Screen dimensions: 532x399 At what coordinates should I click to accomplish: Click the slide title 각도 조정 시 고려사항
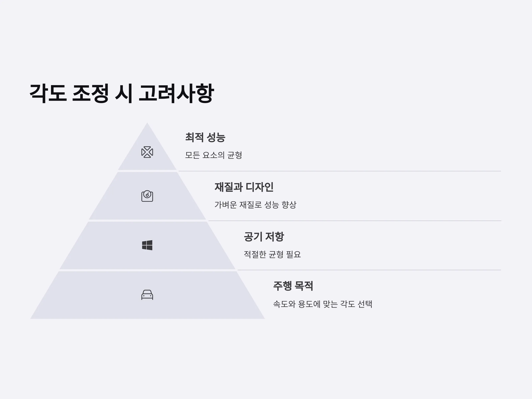point(121,94)
